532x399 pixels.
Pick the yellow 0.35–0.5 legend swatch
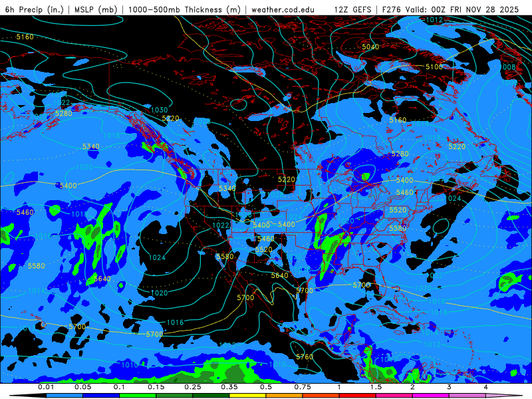click(x=247, y=396)
